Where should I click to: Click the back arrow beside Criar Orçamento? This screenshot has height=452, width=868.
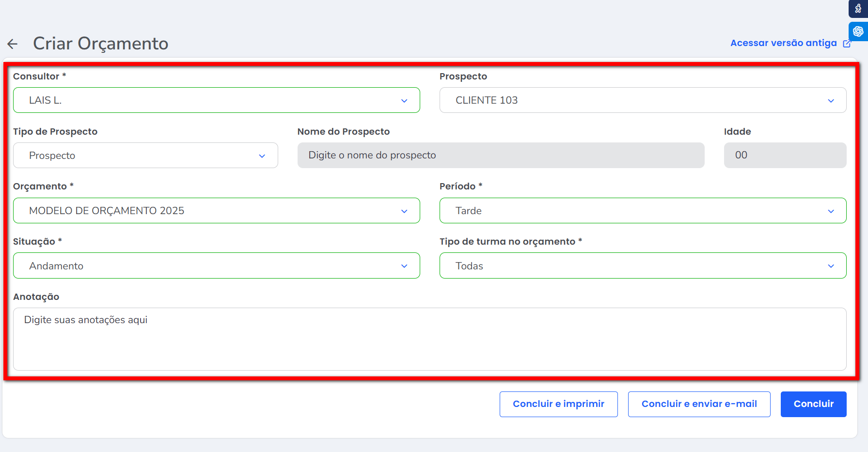[13, 44]
